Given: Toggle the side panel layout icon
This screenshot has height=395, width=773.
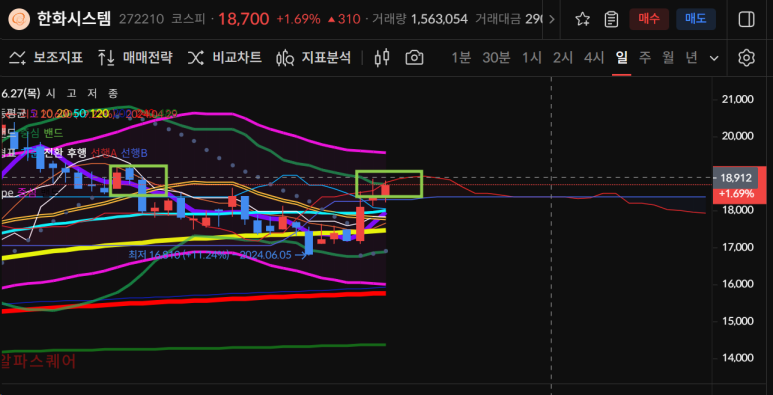Looking at the screenshot, I should click(746, 20).
